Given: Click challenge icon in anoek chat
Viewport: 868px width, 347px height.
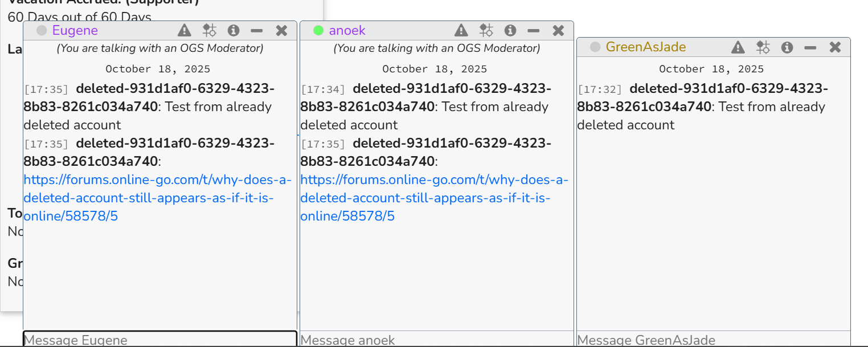Looking at the screenshot, I should click(x=486, y=31).
